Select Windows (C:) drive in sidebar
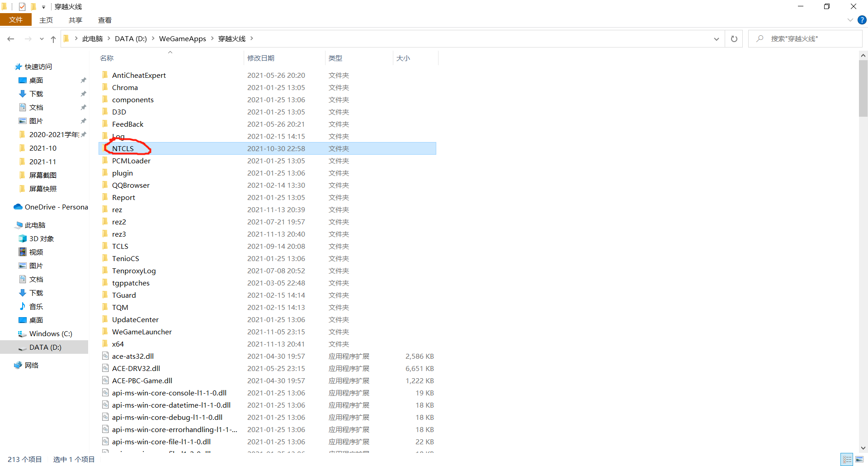The image size is (868, 466). click(50, 333)
